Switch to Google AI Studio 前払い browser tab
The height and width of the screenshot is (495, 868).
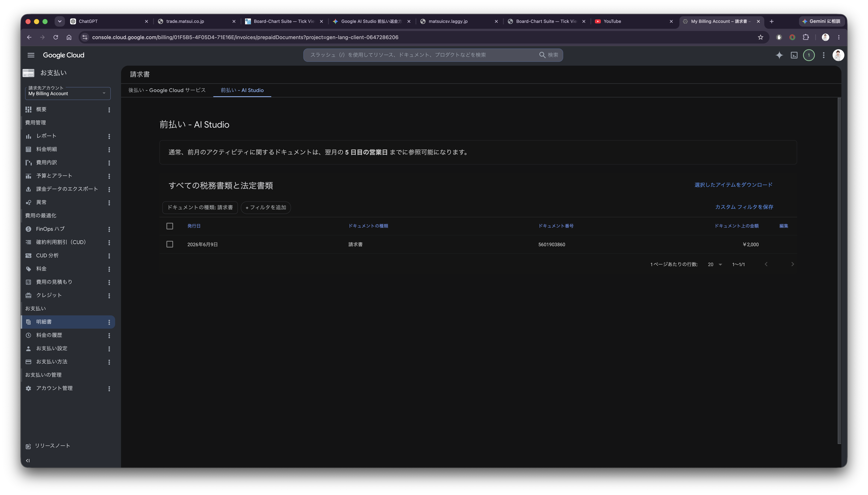point(371,21)
